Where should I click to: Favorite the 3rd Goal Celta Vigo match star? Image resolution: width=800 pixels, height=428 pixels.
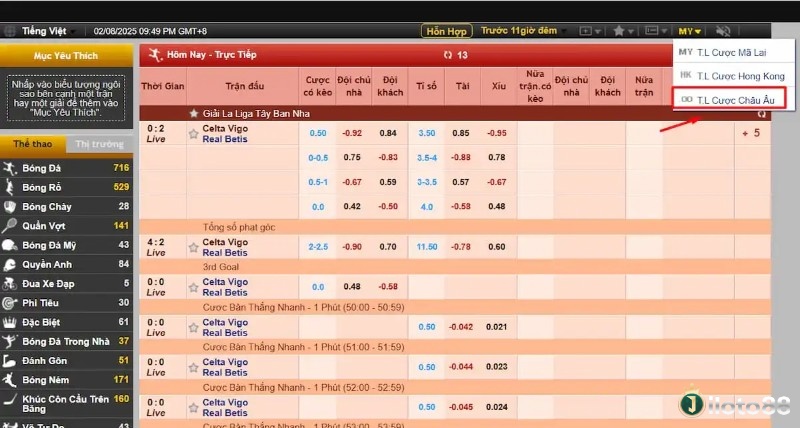pyautogui.click(x=193, y=287)
